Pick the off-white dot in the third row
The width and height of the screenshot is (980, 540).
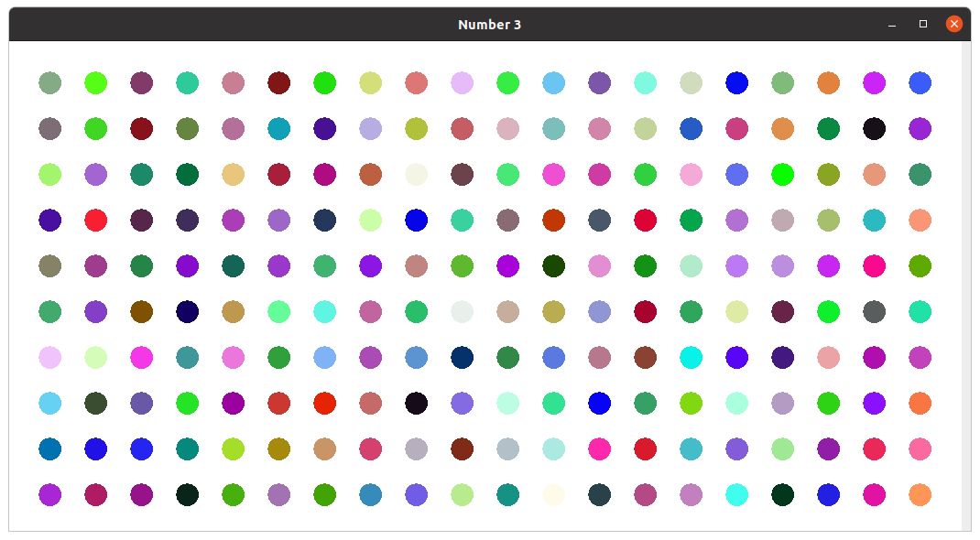pyautogui.click(x=416, y=175)
